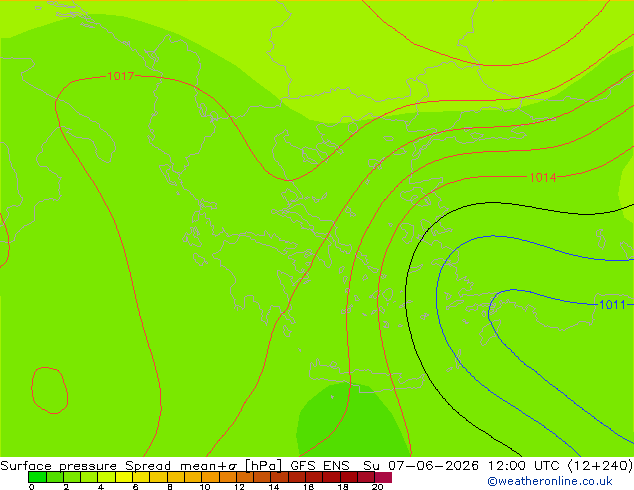Image resolution: width=634 pixels, height=490 pixels.
Task: Click the blue 1011 isobar label
Action: pyautogui.click(x=612, y=304)
